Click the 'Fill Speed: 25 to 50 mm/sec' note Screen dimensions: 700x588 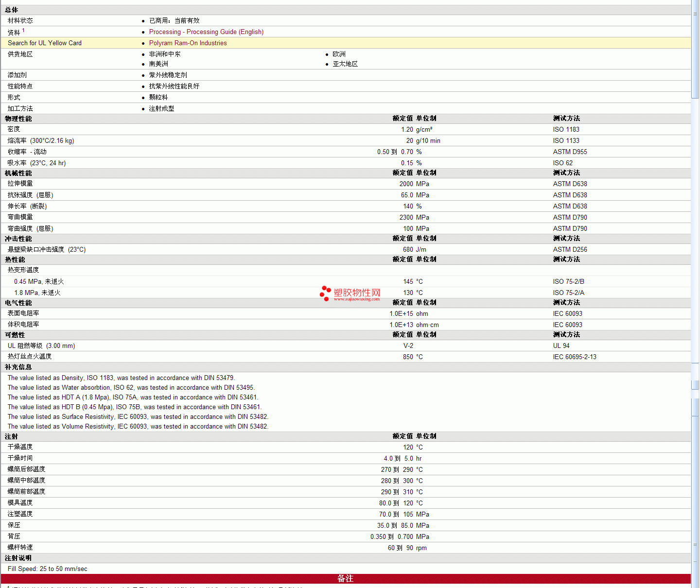coord(48,569)
